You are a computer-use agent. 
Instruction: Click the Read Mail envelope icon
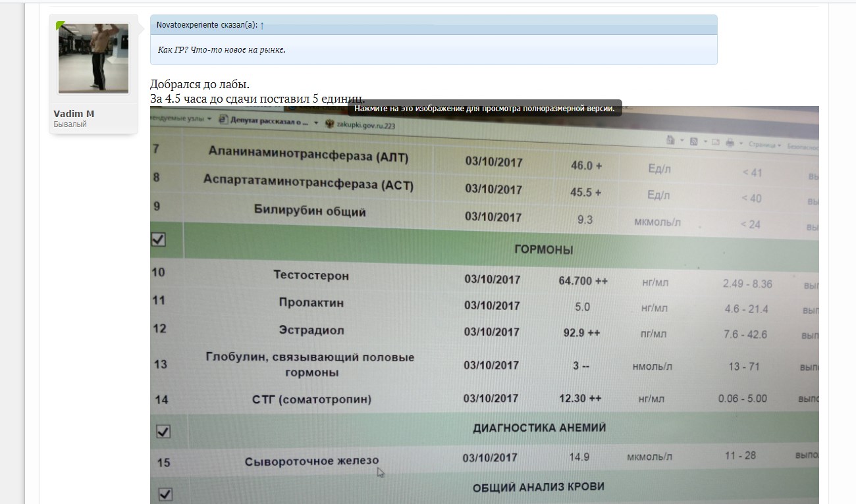click(x=716, y=141)
